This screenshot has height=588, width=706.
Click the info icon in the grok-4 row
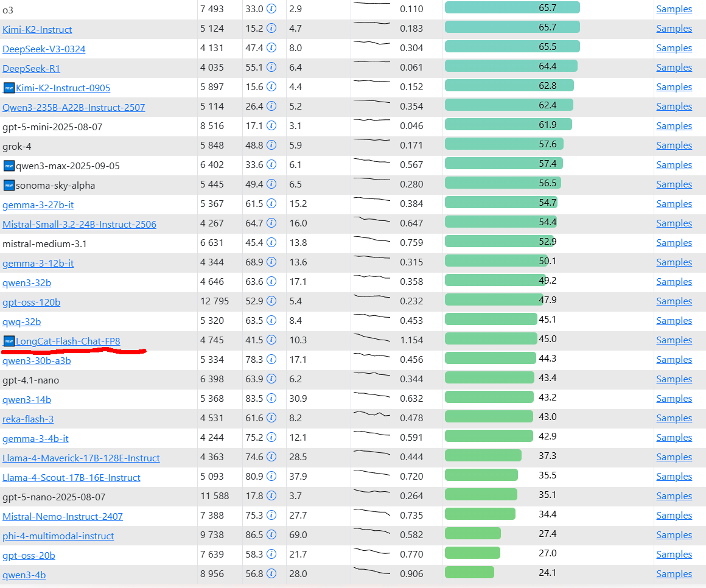pos(271,145)
